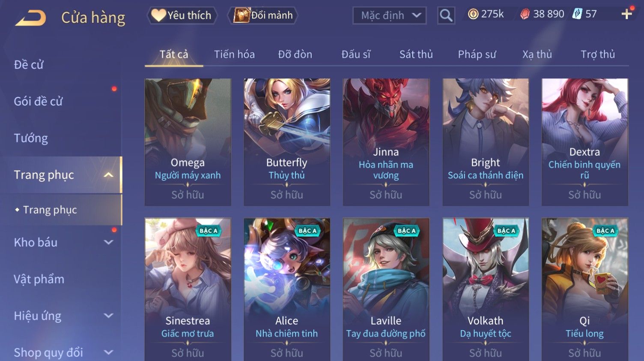
Task: Open Gói đề cử in sidebar
Action: coord(38,101)
